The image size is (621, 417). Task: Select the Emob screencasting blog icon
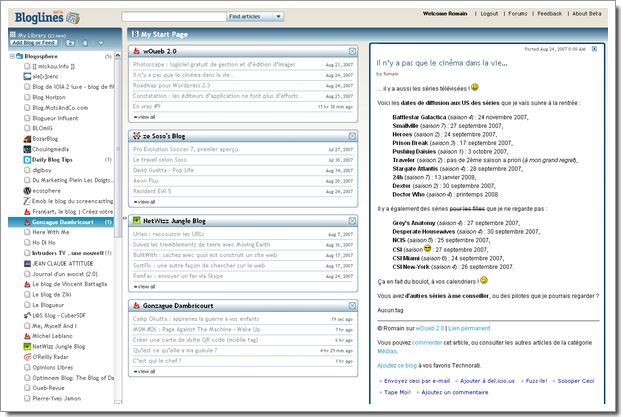(27, 201)
